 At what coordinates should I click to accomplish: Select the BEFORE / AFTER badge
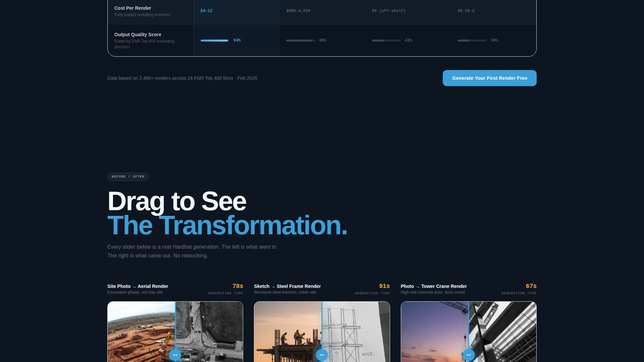tap(128, 177)
